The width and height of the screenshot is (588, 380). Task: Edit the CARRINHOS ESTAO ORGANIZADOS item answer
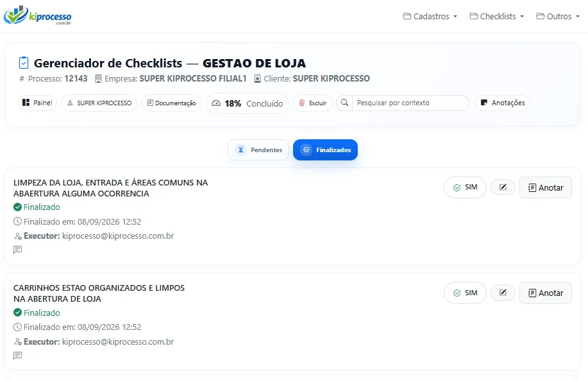(x=503, y=293)
